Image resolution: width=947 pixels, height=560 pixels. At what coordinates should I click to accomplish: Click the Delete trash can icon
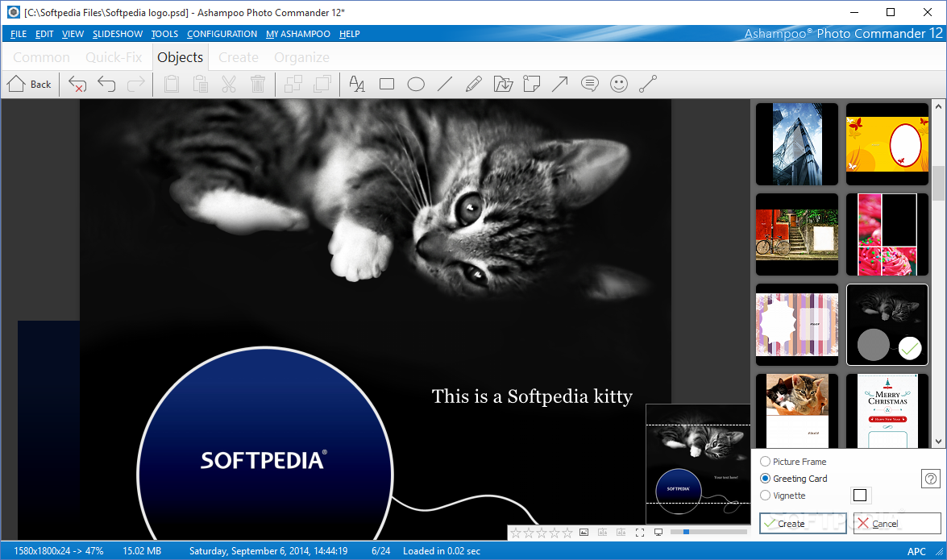point(258,84)
